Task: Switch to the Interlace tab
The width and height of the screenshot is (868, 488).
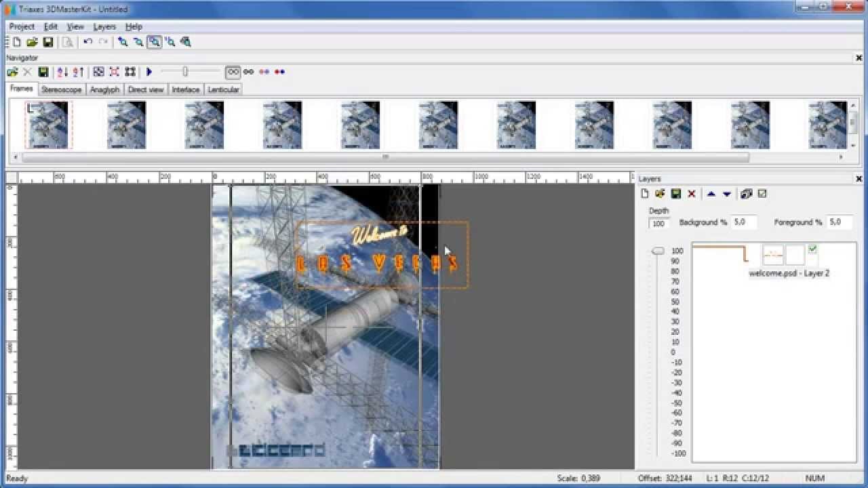Action: tap(185, 89)
